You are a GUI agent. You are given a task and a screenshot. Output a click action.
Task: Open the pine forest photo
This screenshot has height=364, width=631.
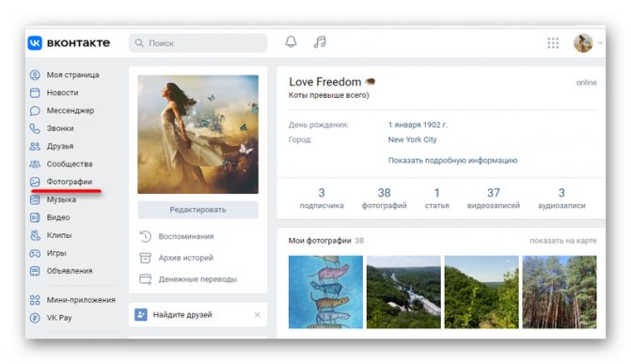point(560,292)
